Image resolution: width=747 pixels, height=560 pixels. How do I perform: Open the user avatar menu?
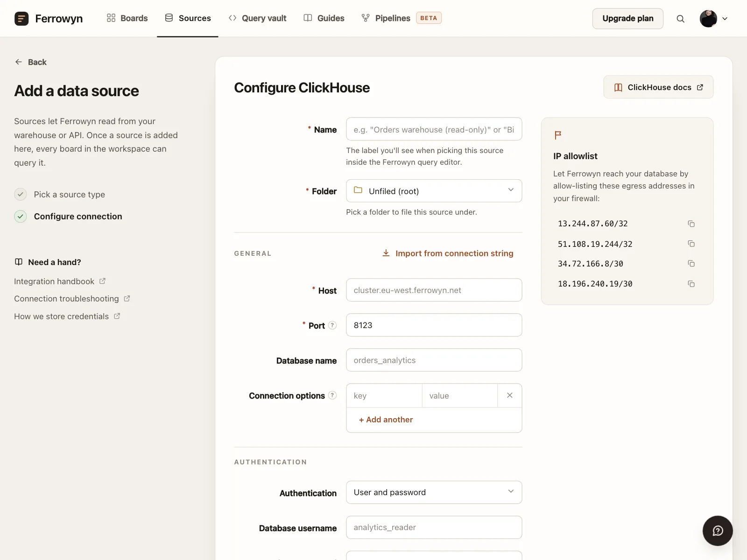(708, 19)
